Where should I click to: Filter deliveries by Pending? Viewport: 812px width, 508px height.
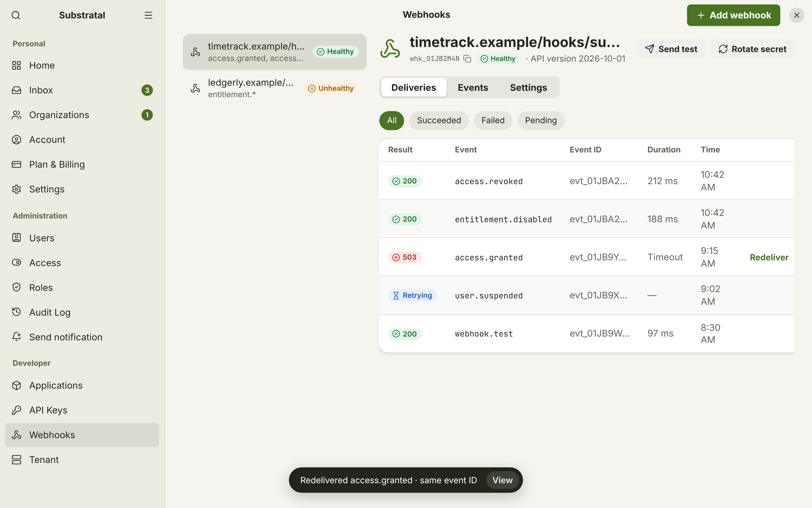click(x=541, y=120)
